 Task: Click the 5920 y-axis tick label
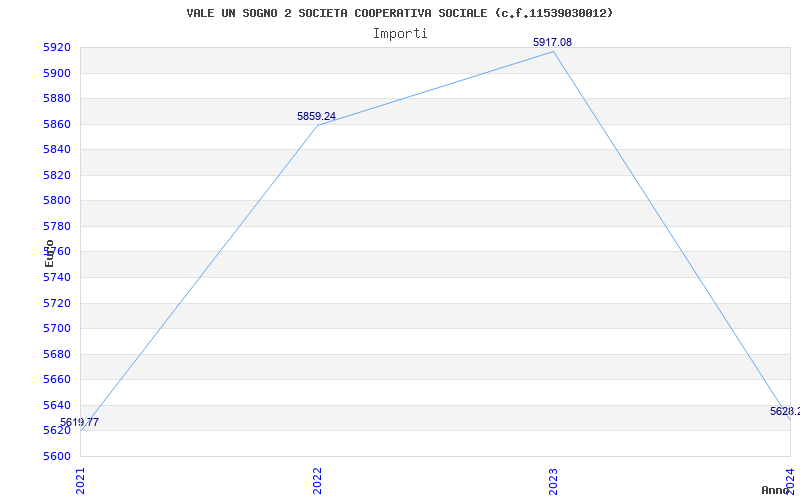point(57,47)
